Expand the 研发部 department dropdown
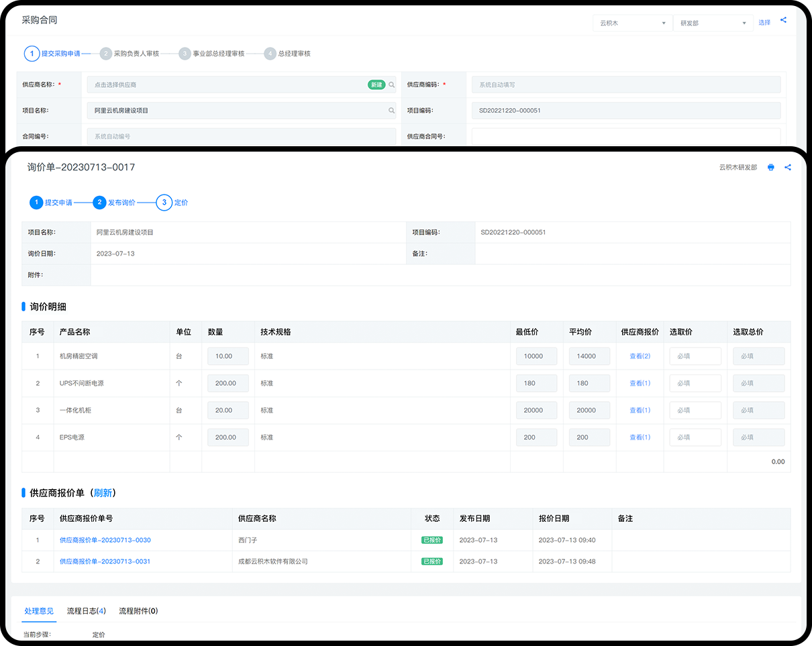Screen dimensions: 812x646 click(713, 23)
